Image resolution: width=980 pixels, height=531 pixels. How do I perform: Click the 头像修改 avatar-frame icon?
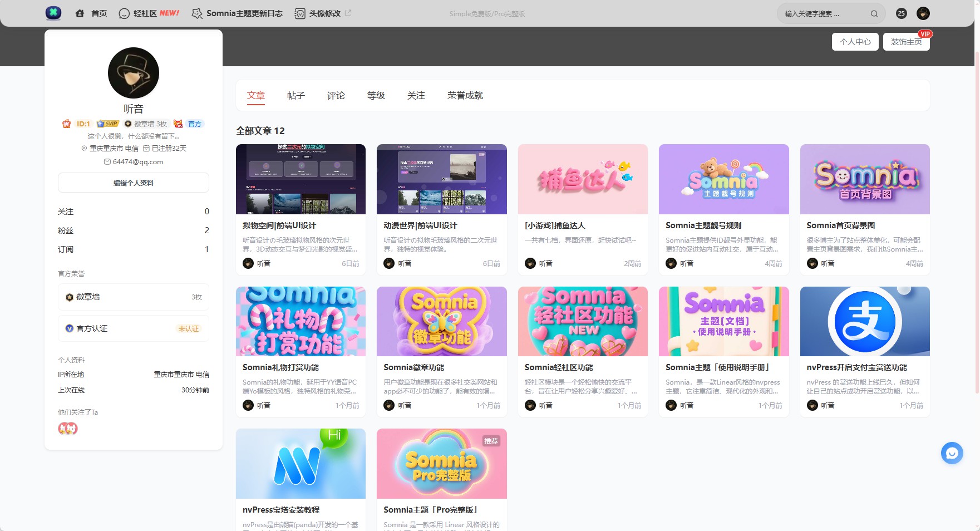pos(300,13)
